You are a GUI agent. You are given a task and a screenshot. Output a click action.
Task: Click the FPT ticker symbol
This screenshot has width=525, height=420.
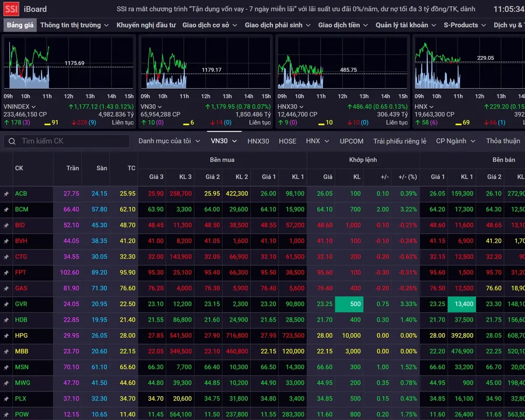pos(20,272)
